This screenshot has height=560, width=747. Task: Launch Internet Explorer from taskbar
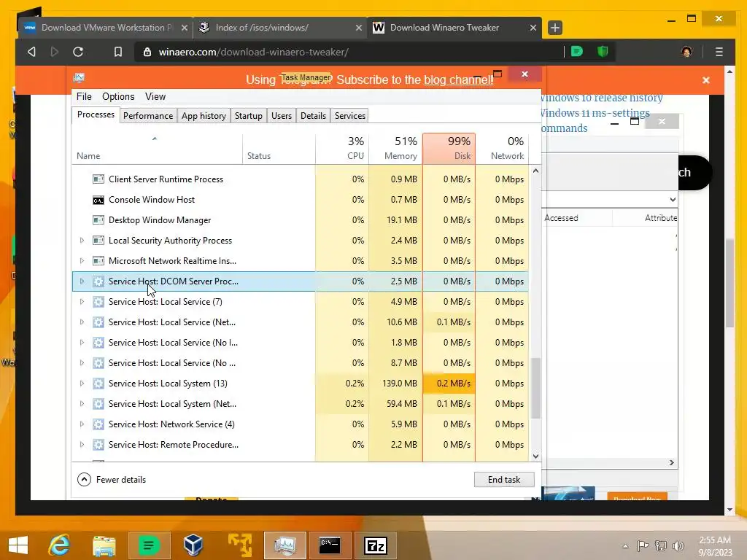coord(59,545)
